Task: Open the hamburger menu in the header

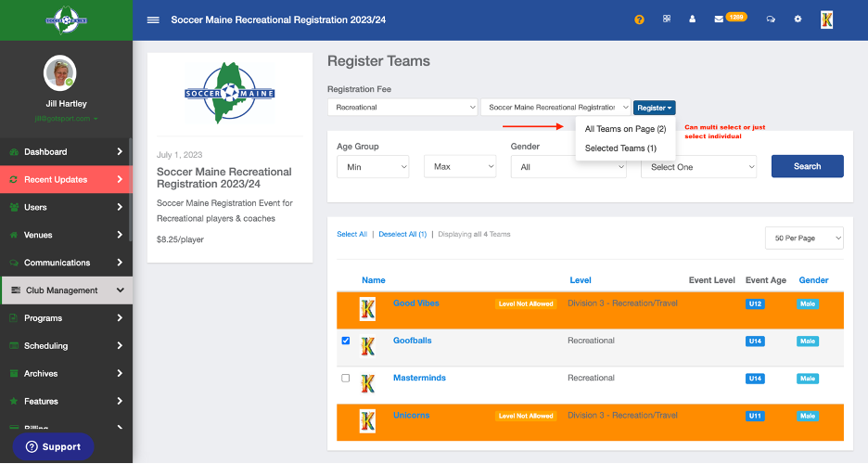Action: (153, 19)
